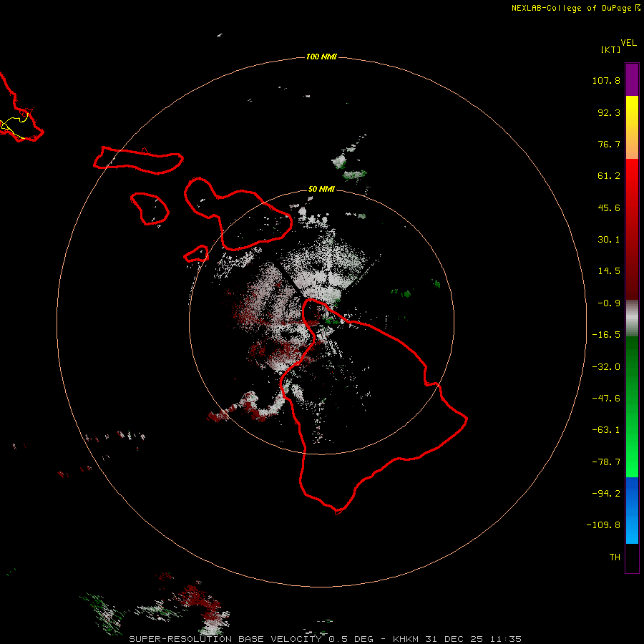Click the 14.5 legend value
Viewport: 644px width, 644px height.
pyautogui.click(x=609, y=271)
